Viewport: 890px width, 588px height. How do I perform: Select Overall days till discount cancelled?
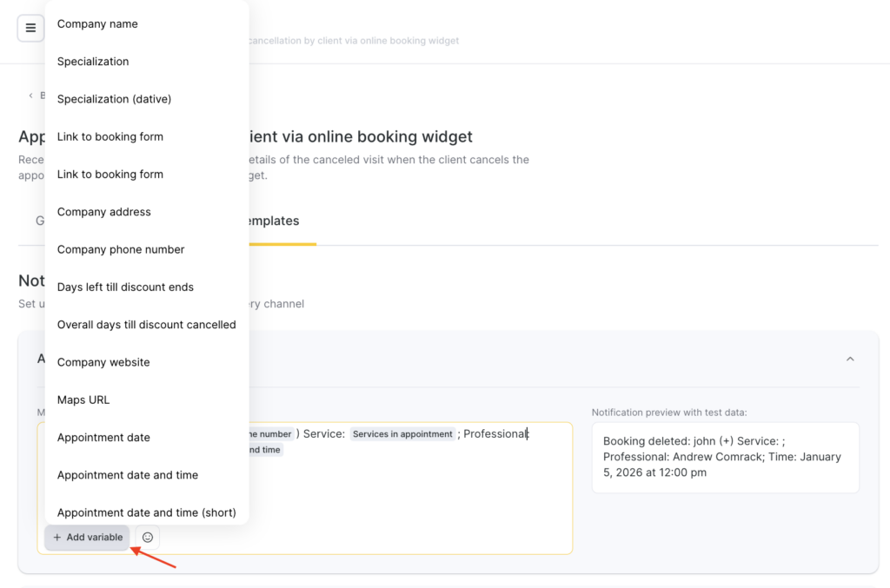pyautogui.click(x=147, y=325)
